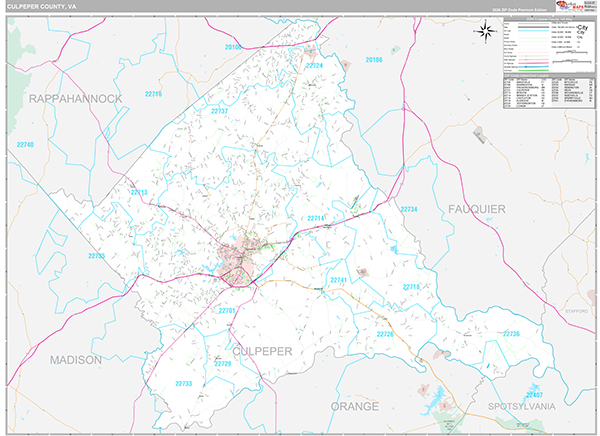Click the compass rose icon
The height and width of the screenshot is (436, 600).
pyautogui.click(x=485, y=31)
